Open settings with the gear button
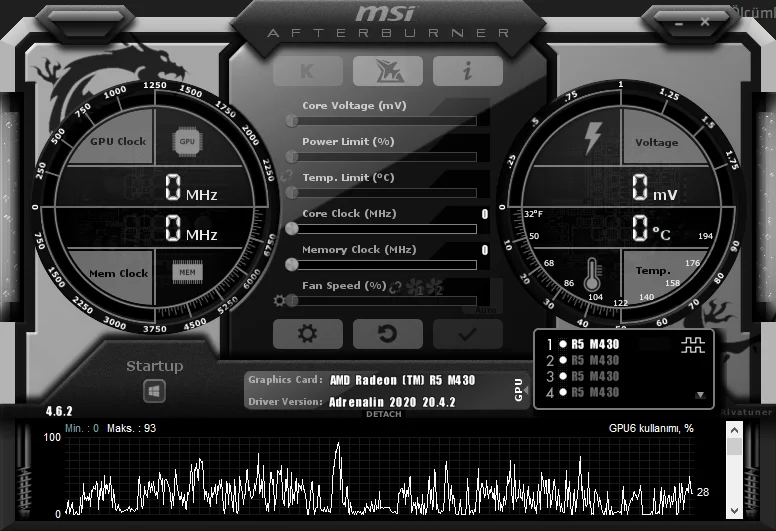This screenshot has width=776, height=531. (307, 334)
